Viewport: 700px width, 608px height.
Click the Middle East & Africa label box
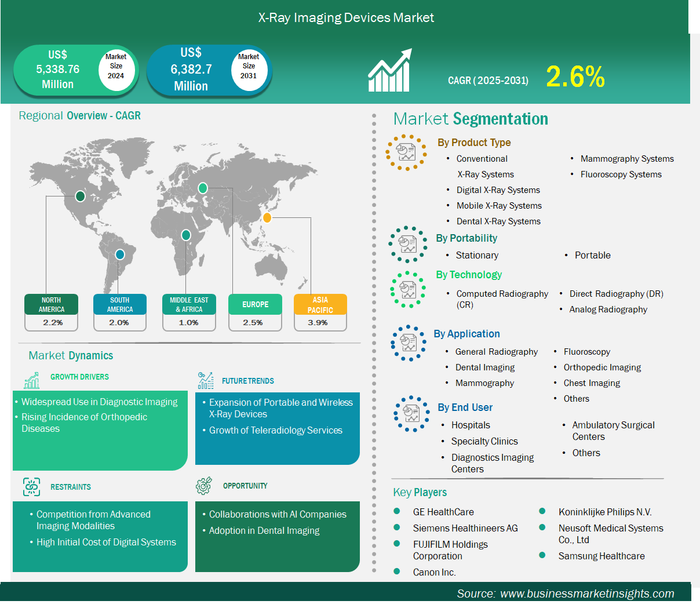[x=189, y=305]
